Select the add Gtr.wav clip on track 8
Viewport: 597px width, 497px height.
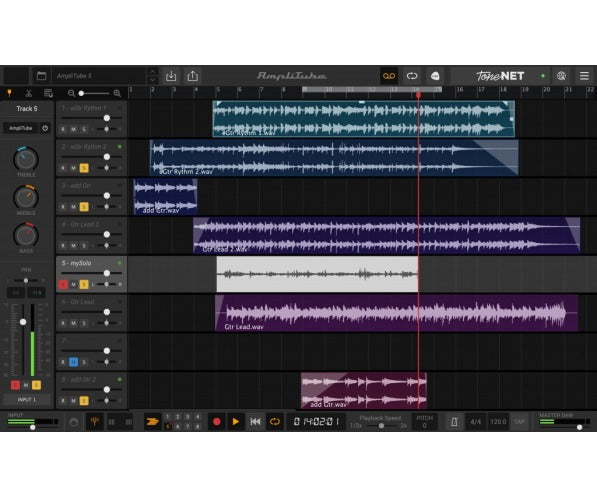[364, 390]
